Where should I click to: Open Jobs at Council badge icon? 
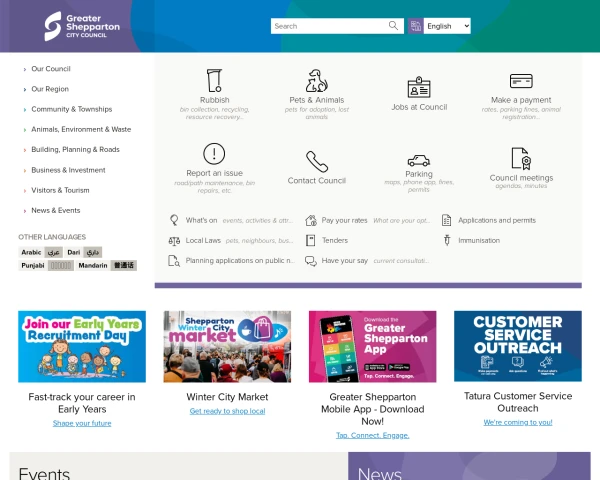click(x=419, y=87)
